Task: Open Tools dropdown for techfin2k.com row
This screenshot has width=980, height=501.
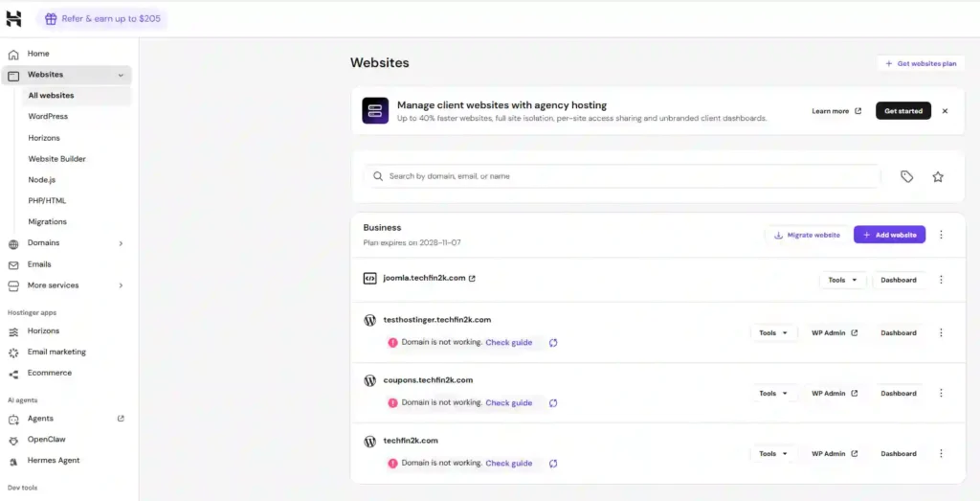Action: point(773,454)
